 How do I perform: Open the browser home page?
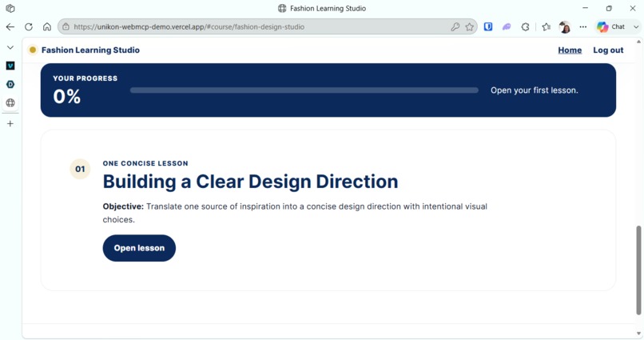(x=47, y=26)
